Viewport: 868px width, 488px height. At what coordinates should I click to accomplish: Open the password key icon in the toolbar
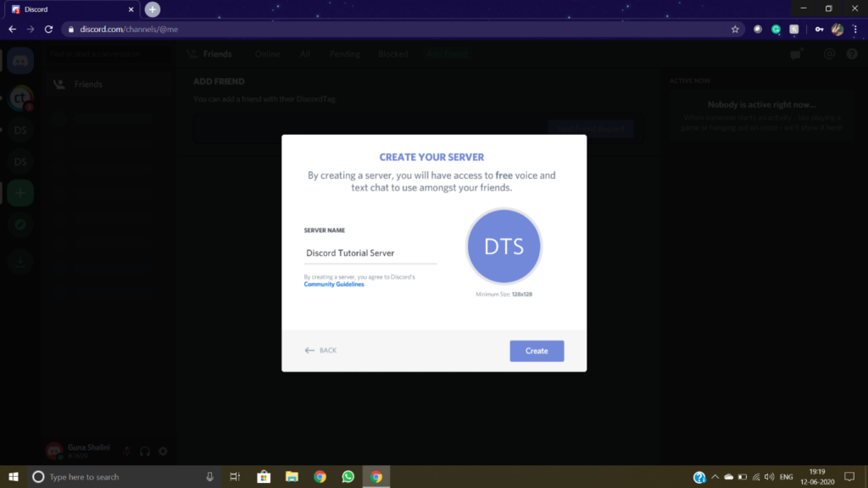820,30
